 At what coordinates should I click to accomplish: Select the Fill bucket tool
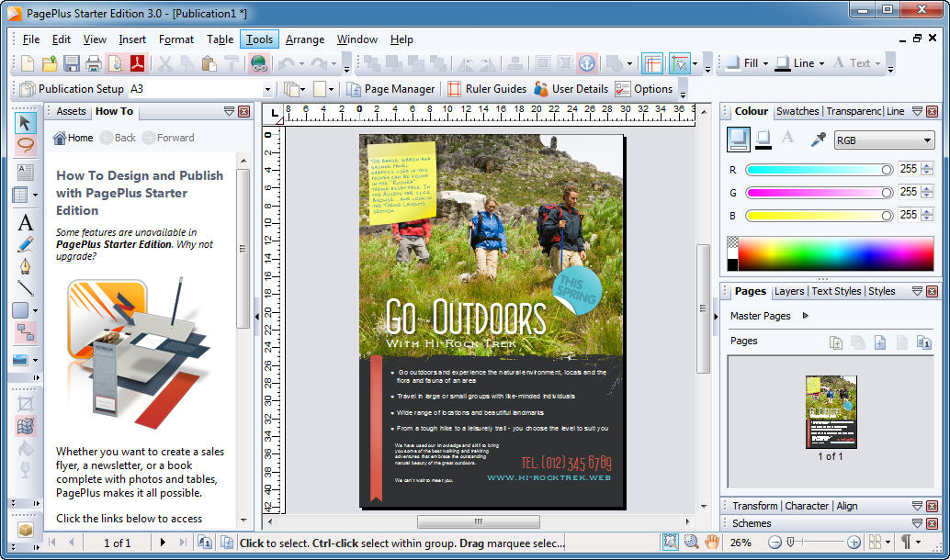click(x=25, y=448)
